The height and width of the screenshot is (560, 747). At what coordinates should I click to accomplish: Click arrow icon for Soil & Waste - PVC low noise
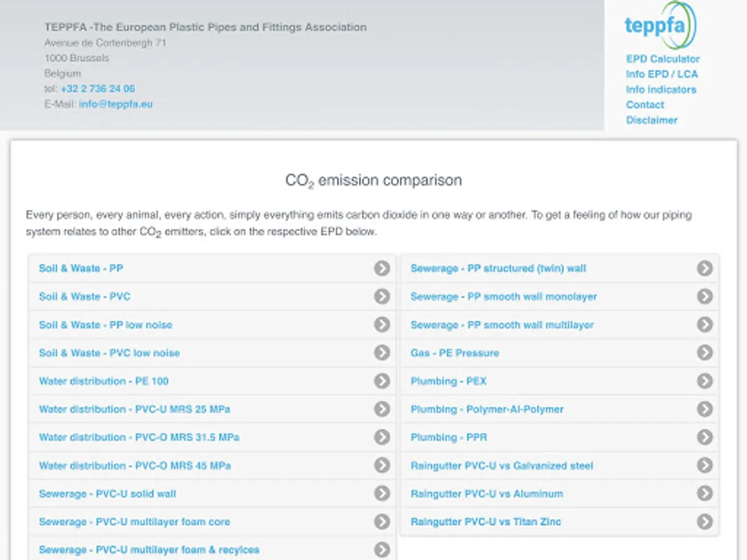382,353
